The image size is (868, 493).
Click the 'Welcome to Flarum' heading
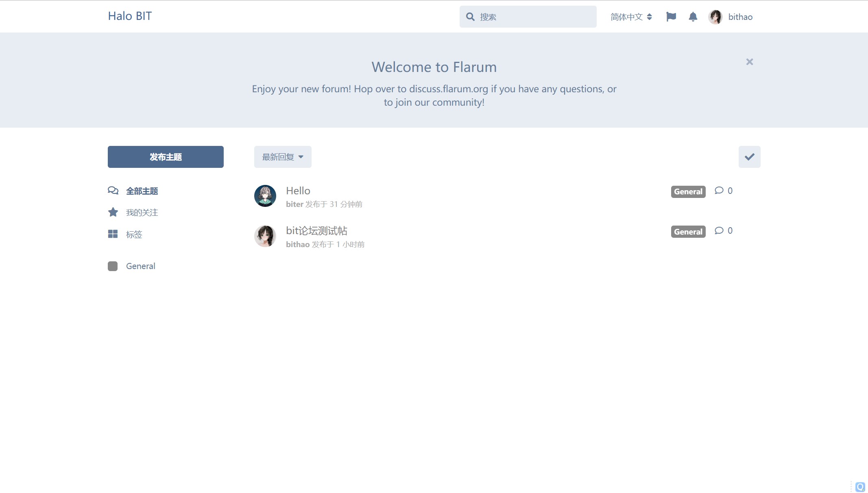coord(434,67)
